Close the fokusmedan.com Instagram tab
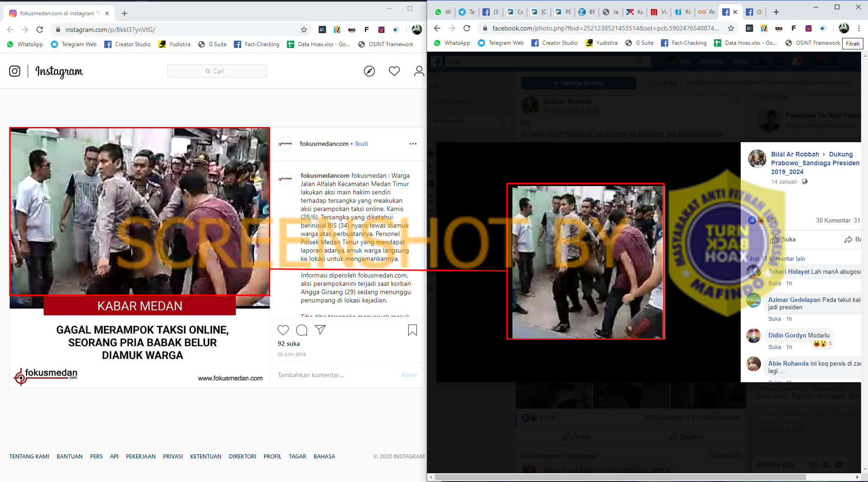 tap(107, 13)
